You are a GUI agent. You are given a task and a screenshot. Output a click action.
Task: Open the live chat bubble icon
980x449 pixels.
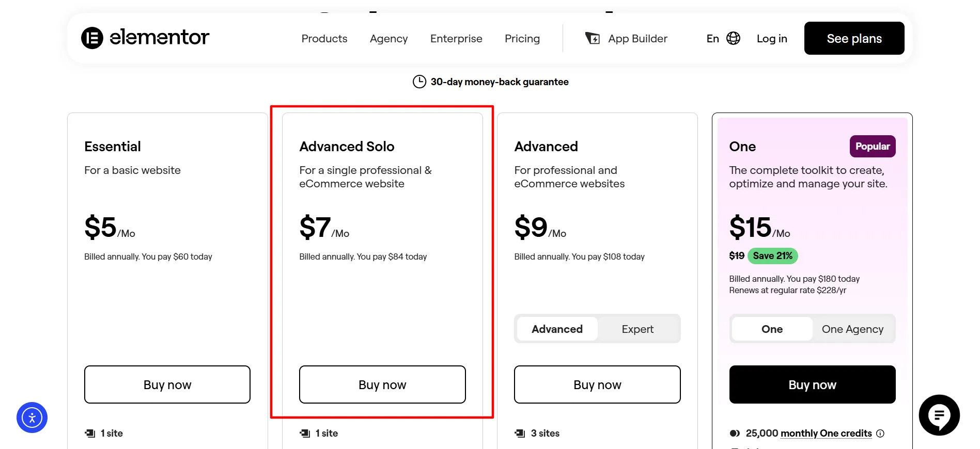939,415
